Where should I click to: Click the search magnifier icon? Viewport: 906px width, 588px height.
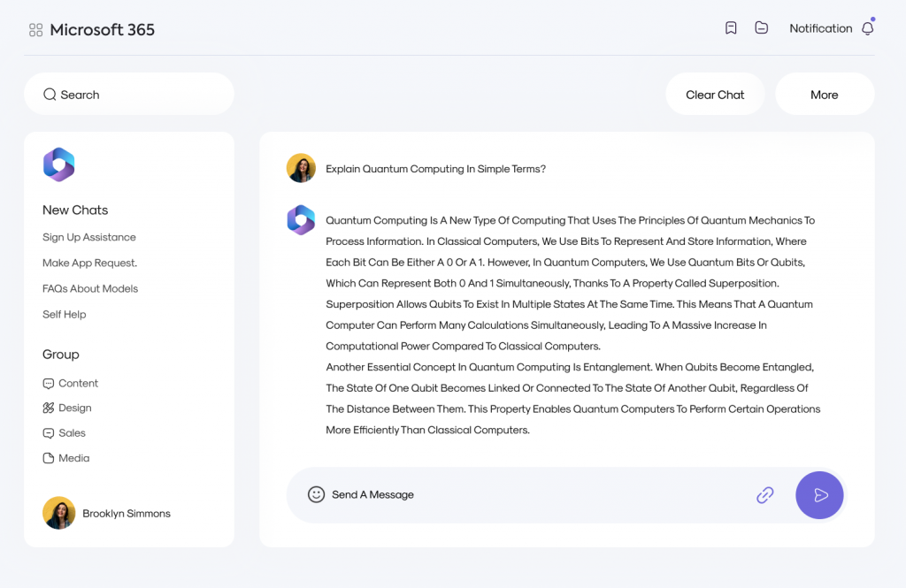50,94
